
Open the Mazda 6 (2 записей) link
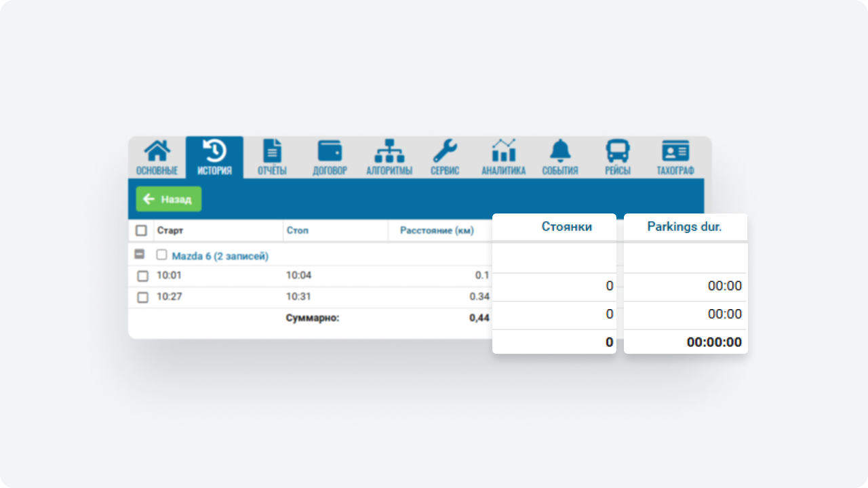pyautogui.click(x=220, y=256)
